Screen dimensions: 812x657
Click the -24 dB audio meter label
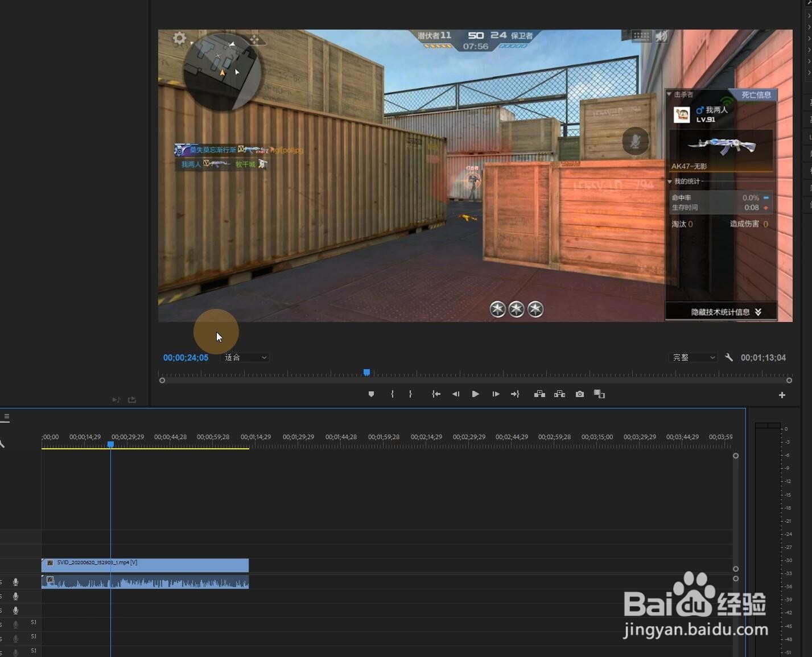click(x=788, y=534)
